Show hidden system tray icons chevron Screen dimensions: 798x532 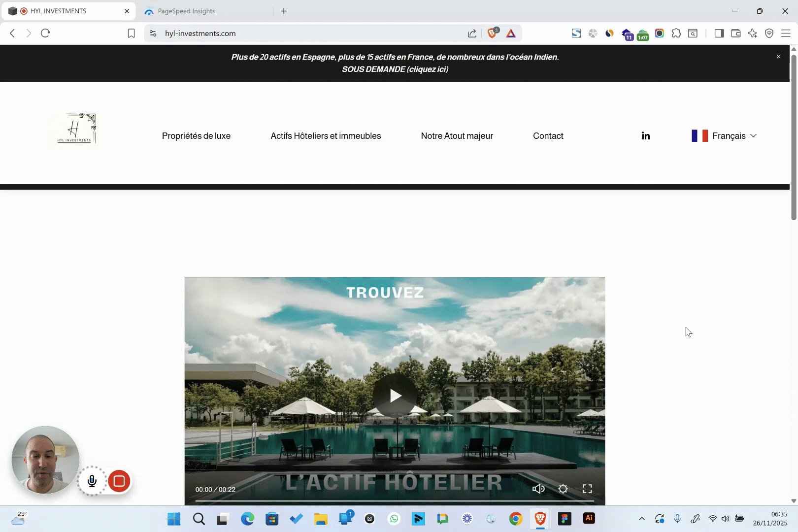pos(641,519)
